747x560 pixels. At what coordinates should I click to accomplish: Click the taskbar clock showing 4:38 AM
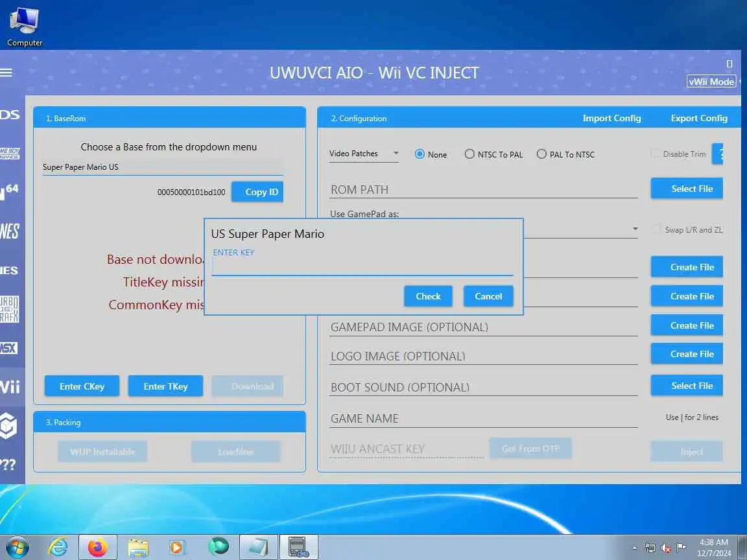point(714,548)
